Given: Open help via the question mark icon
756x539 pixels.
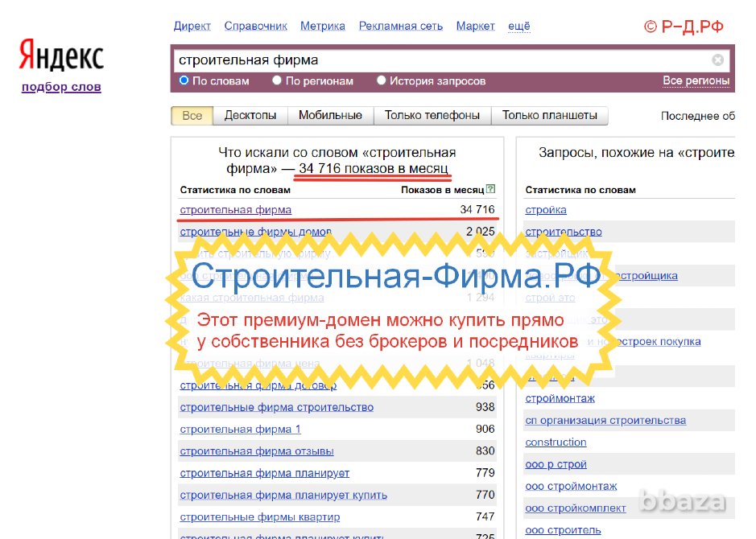Looking at the screenshot, I should (x=490, y=189).
